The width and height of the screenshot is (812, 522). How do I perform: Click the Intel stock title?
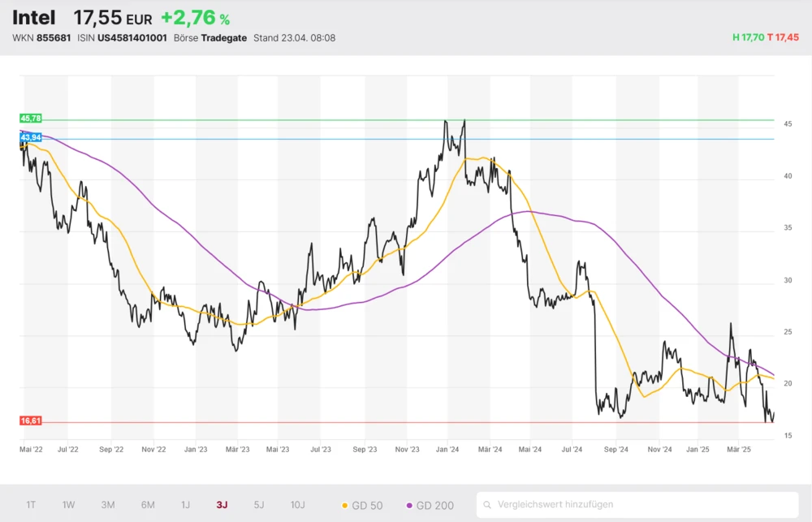[x=34, y=18]
